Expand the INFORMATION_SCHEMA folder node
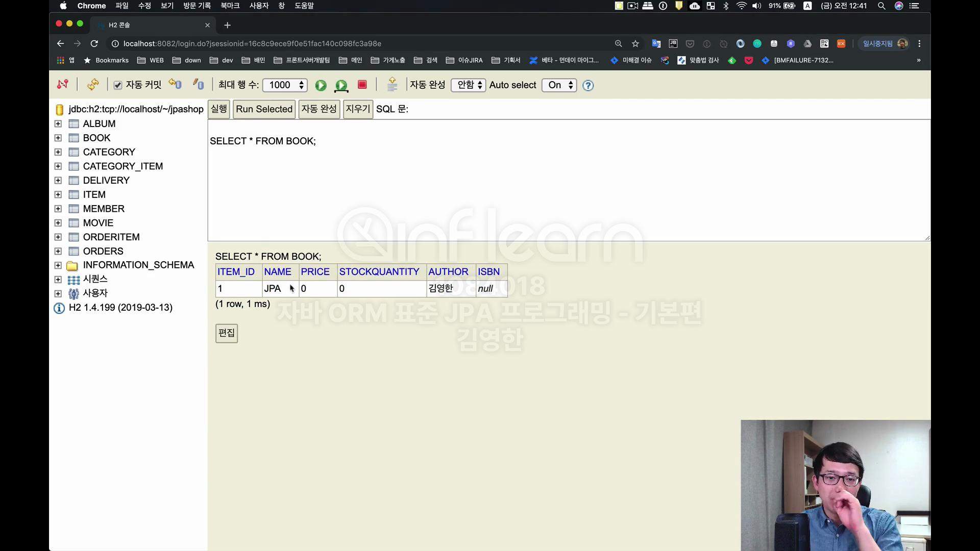The width and height of the screenshot is (980, 551). click(58, 265)
